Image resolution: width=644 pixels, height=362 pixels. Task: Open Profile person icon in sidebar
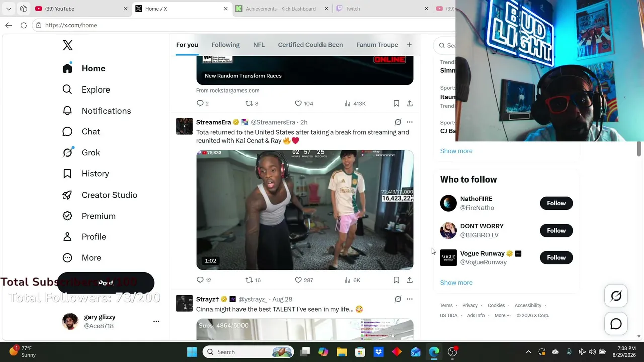point(67,237)
